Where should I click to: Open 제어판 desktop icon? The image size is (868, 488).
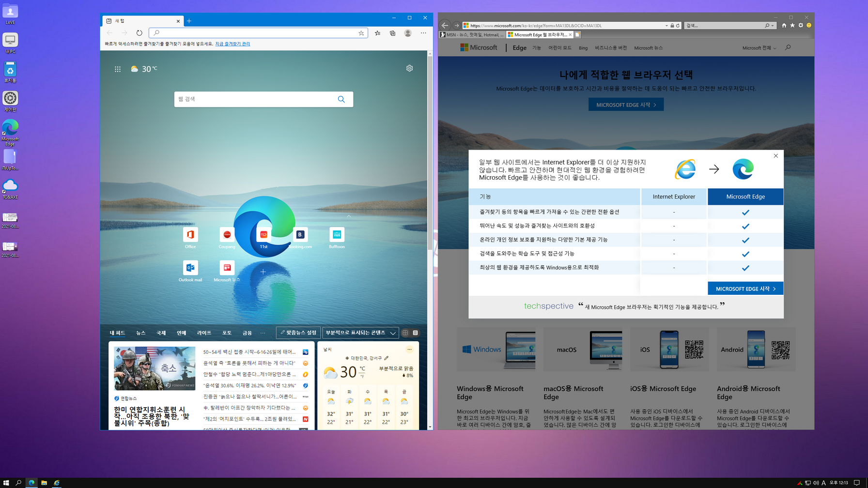coord(10,101)
